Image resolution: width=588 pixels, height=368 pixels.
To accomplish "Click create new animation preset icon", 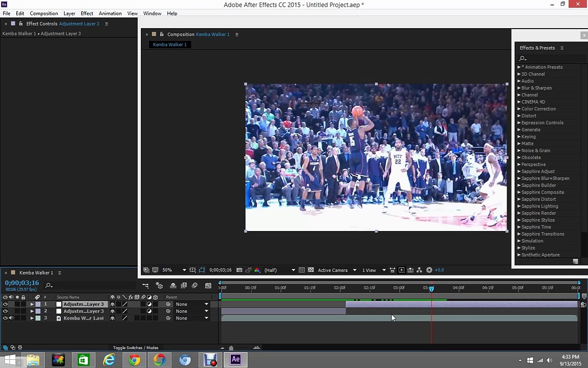I will [575, 261].
